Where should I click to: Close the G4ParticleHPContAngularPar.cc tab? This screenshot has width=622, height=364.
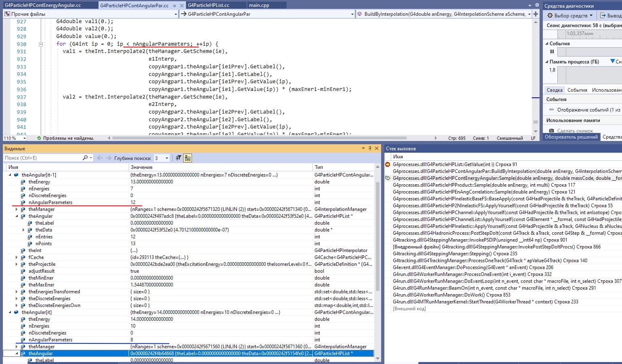[181, 6]
